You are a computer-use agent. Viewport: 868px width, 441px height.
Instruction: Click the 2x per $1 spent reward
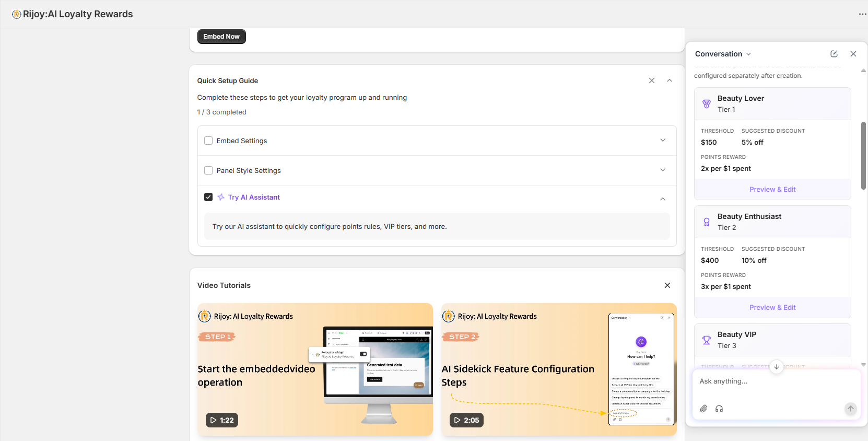click(726, 168)
